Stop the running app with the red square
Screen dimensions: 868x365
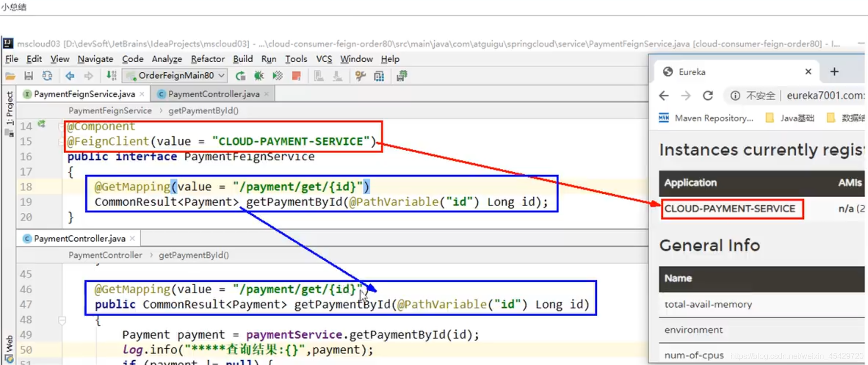click(296, 76)
